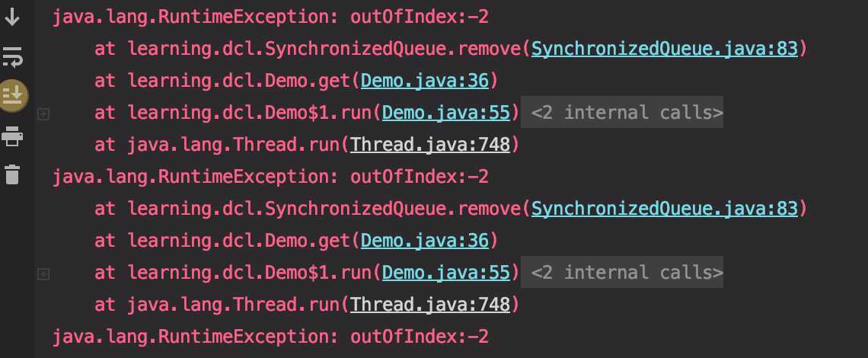
Task: Expand the first "<2 internal calls>" folded region
Action: (622, 113)
